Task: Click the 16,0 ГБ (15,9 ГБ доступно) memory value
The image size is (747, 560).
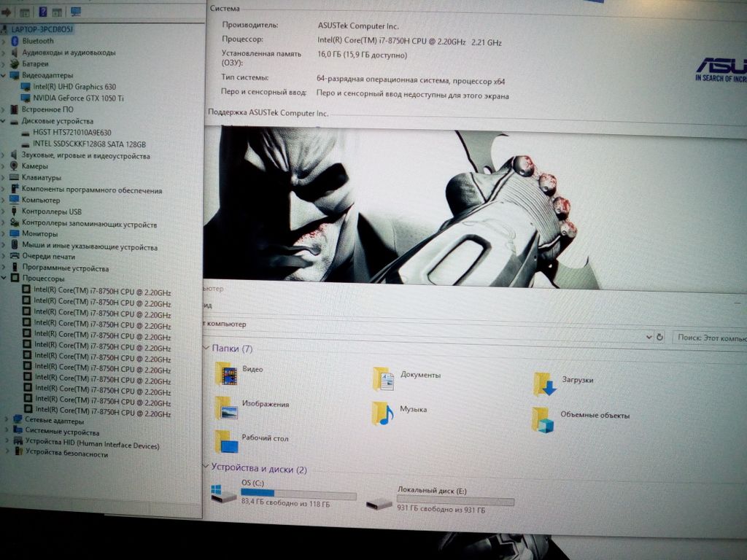Action: [362, 55]
